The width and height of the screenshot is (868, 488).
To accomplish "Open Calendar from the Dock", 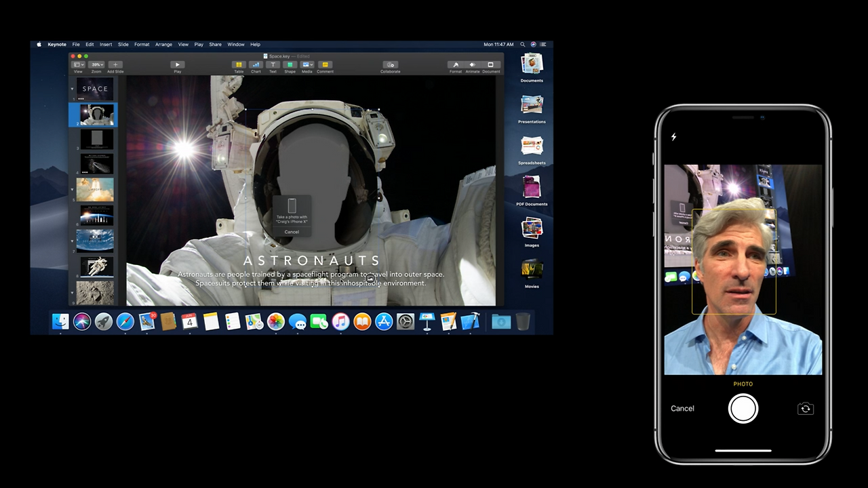I will (x=190, y=321).
